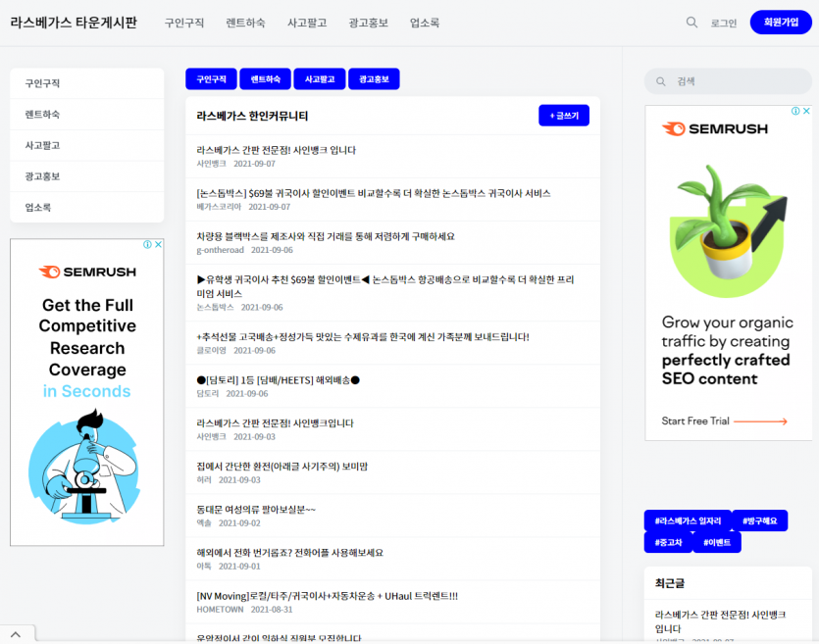
Task: Expand the chevron panel at bottom left
Action: 17,633
